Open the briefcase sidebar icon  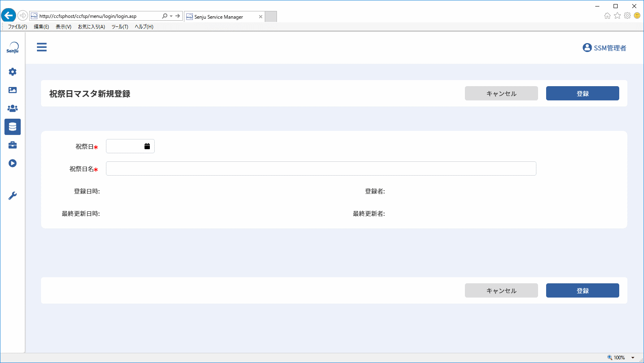point(13,145)
